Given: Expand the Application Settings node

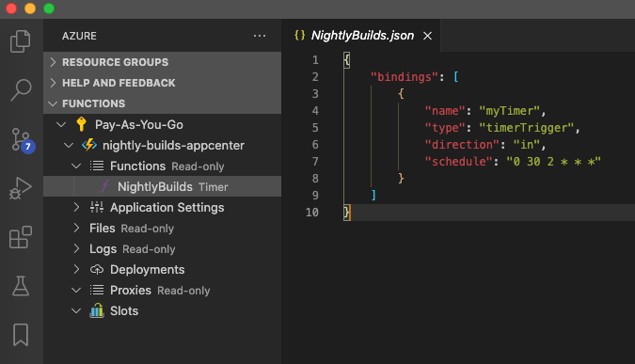Looking at the screenshot, I should pyautogui.click(x=76, y=207).
